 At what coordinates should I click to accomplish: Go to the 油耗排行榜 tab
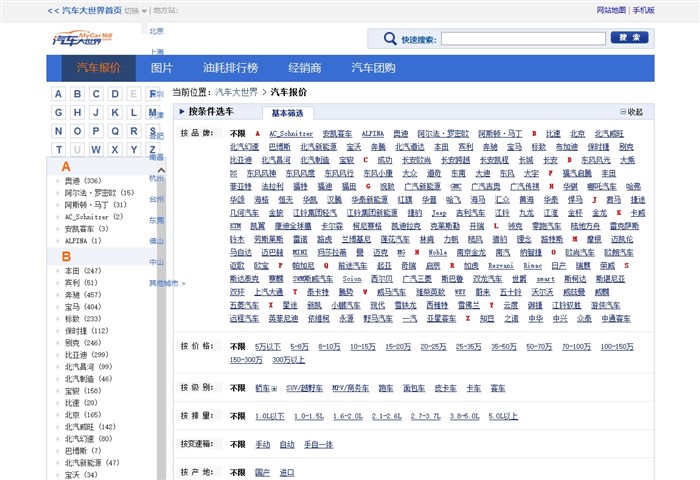(230, 68)
